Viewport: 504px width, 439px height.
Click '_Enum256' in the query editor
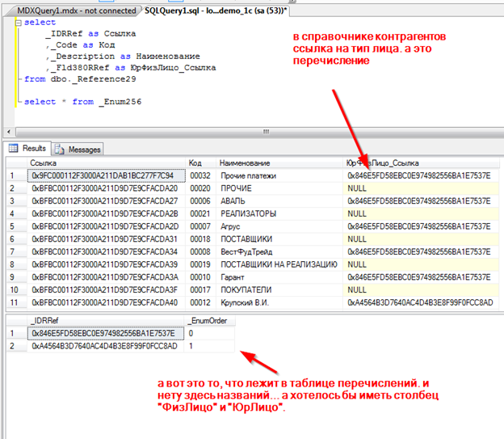[120, 102]
